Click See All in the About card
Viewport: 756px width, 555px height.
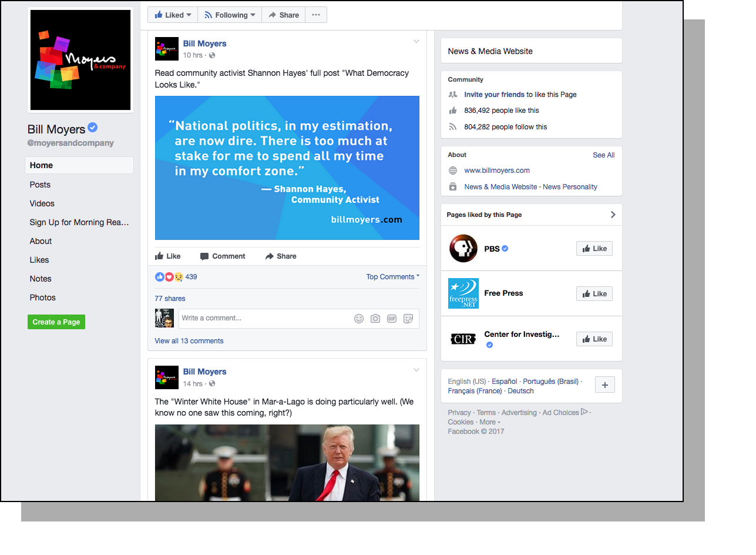(x=604, y=155)
